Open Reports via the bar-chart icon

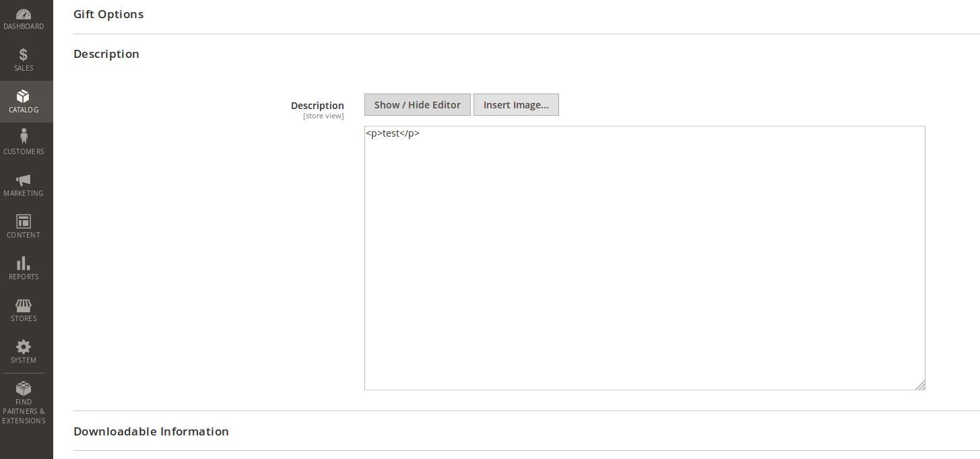coord(24,268)
